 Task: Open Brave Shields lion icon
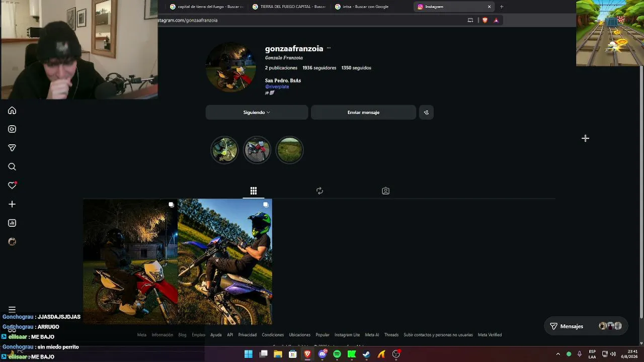[x=485, y=20]
